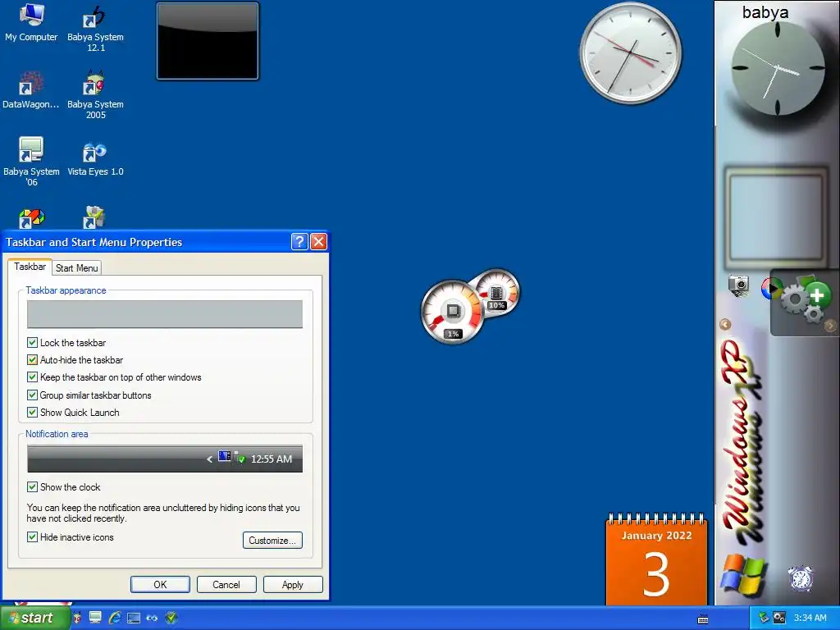Click the green checkmark globe Quick Launch icon

[x=171, y=618]
